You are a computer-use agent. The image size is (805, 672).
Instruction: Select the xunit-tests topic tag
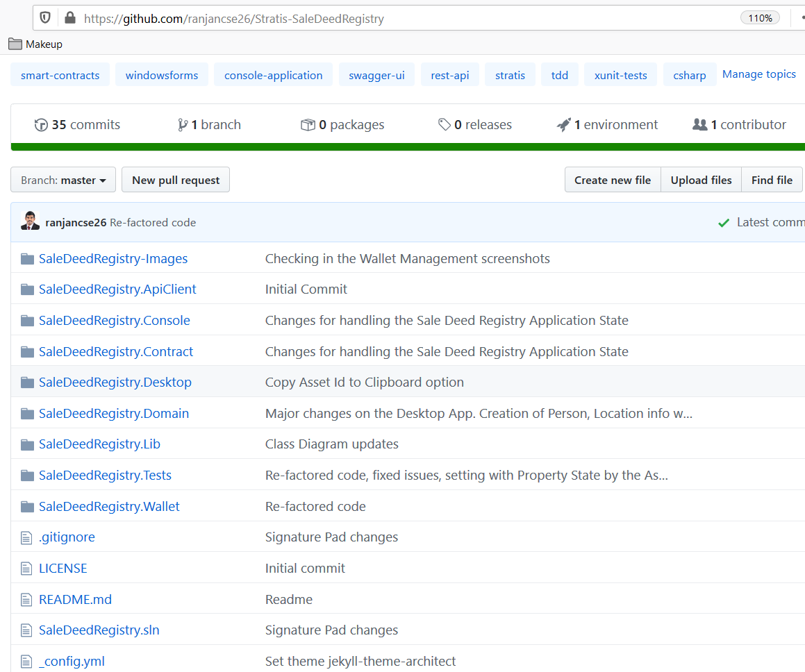pyautogui.click(x=621, y=75)
